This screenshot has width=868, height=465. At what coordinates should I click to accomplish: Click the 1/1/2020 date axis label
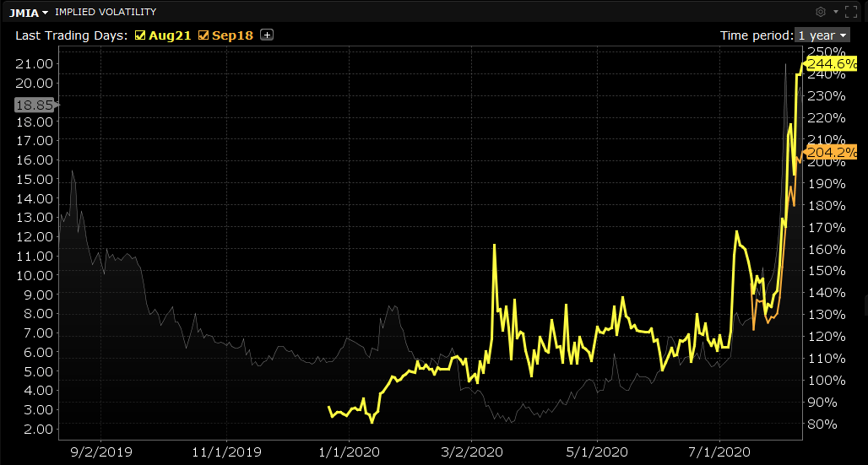point(349,451)
